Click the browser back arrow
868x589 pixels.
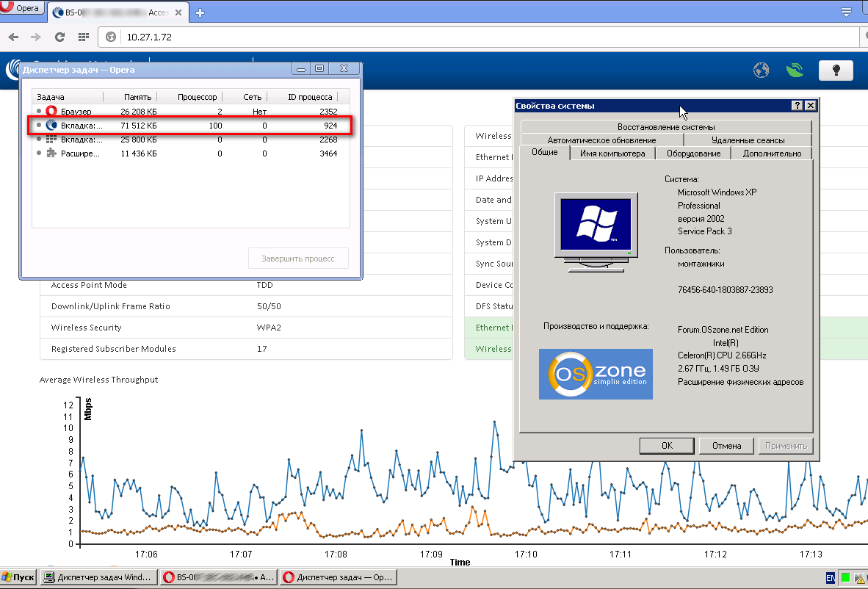[x=14, y=37]
